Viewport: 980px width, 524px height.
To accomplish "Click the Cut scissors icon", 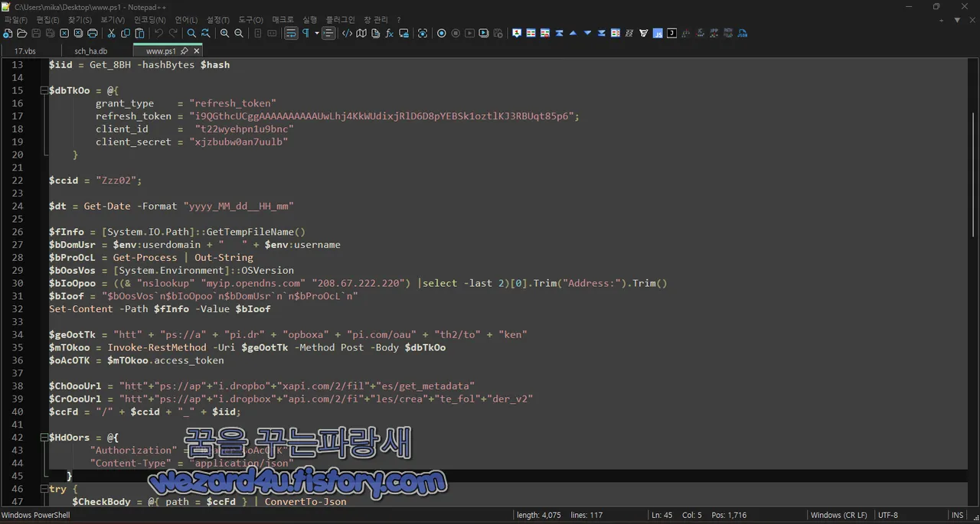I will pos(111,34).
